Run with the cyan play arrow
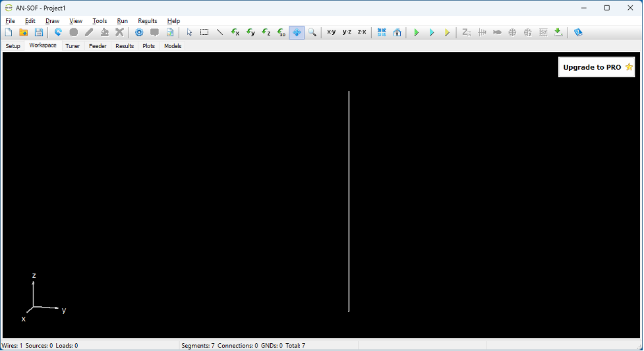The height and width of the screenshot is (351, 644). coord(431,32)
